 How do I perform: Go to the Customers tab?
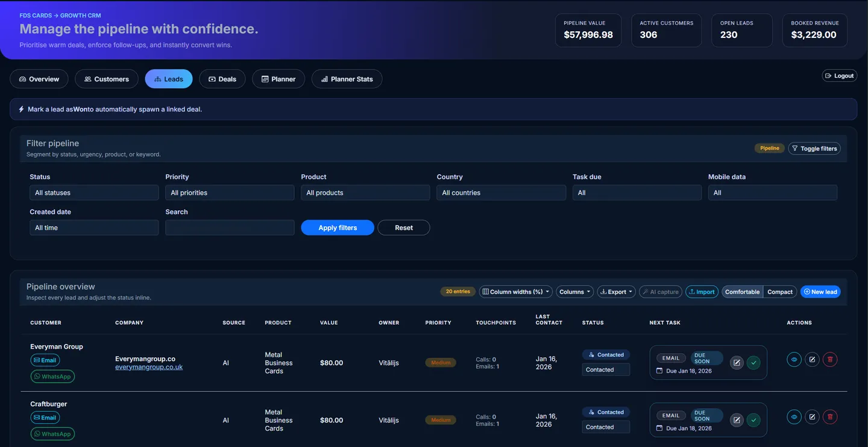coord(107,79)
